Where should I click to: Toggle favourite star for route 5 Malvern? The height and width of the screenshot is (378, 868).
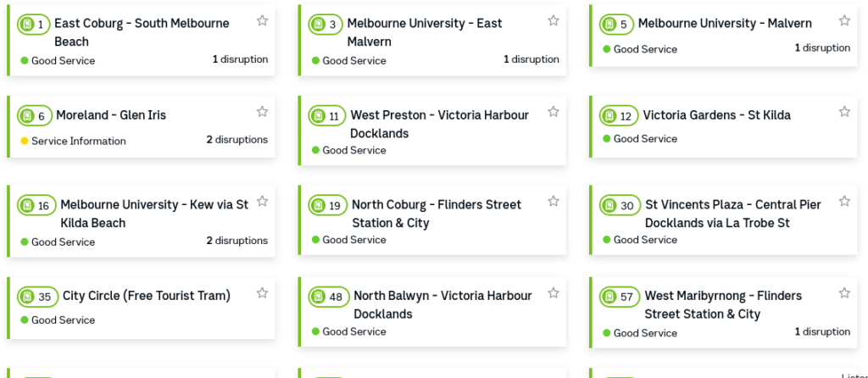click(844, 20)
